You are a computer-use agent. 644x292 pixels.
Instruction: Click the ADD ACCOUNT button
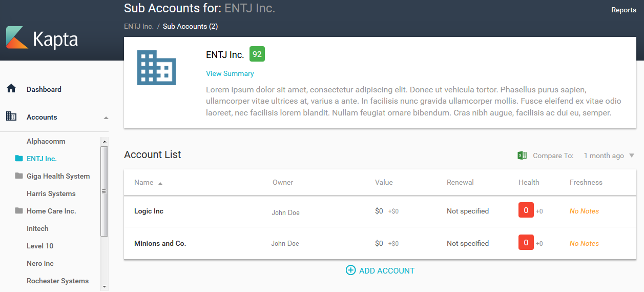380,270
